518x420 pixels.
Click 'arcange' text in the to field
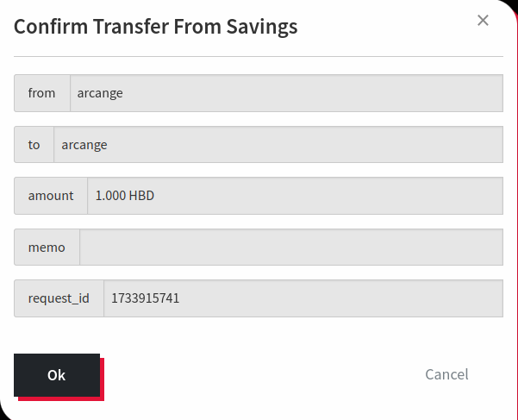(x=84, y=145)
